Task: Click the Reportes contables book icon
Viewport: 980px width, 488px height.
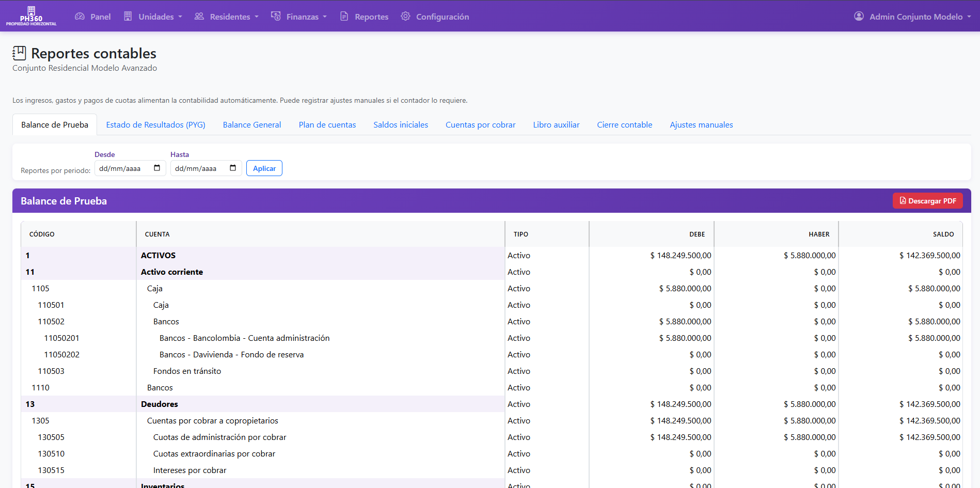Action: [x=19, y=53]
